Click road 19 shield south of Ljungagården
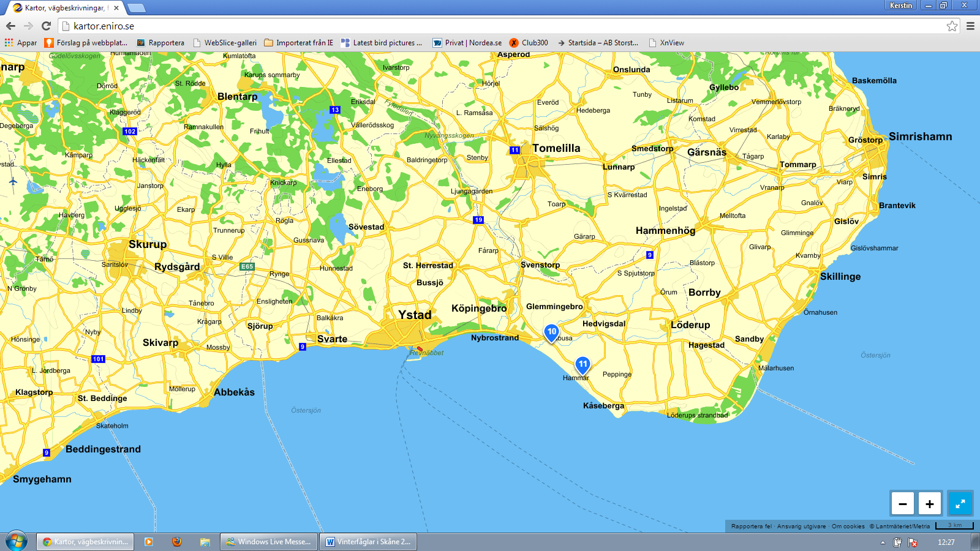The width and height of the screenshot is (980, 551). coord(478,220)
